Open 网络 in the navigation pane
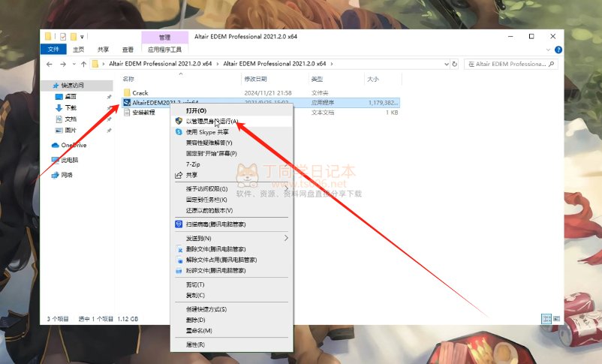Viewport: 602px width, 364px height. [x=67, y=175]
